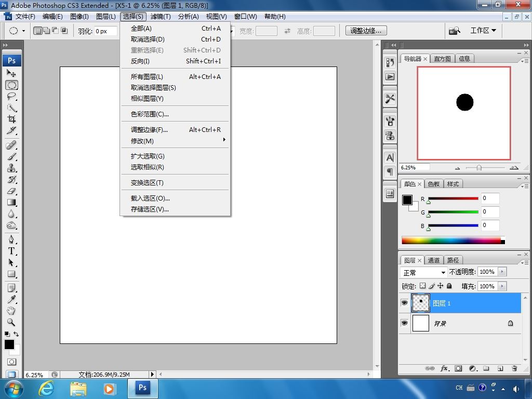
Task: Hide 图层 1 using its eye icon
Action: [405, 303]
